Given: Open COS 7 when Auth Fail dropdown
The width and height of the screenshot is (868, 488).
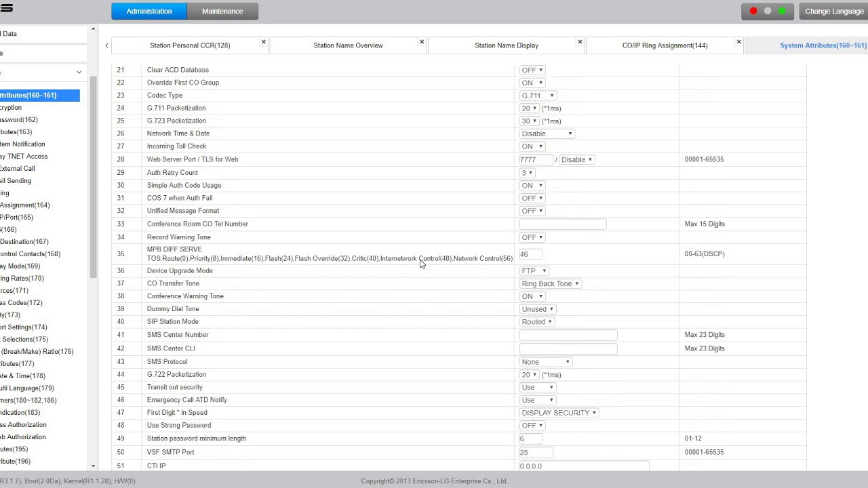Looking at the screenshot, I should click(x=532, y=198).
